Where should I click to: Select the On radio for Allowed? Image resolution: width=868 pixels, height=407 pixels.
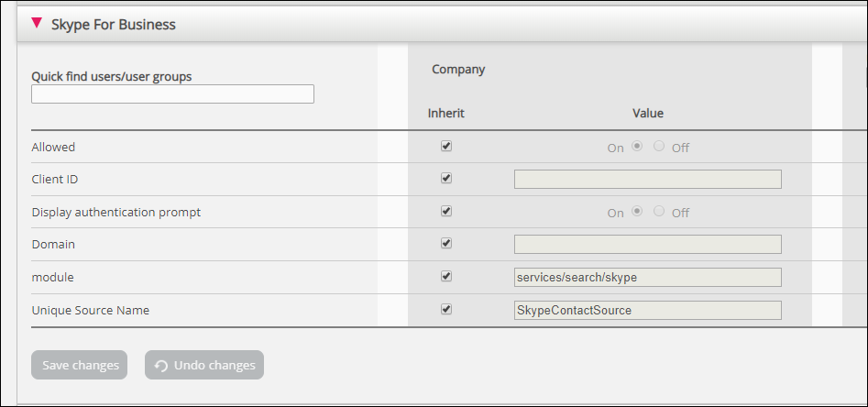(x=637, y=147)
